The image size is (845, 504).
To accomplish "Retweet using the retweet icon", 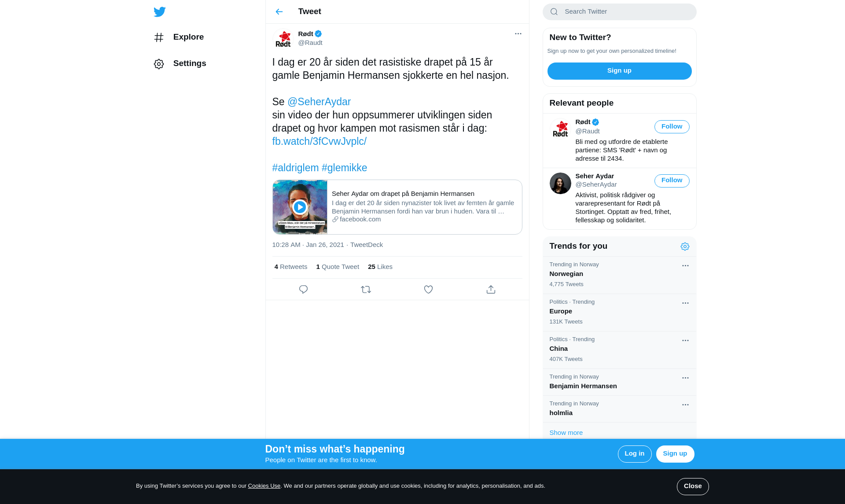I will pyautogui.click(x=366, y=290).
